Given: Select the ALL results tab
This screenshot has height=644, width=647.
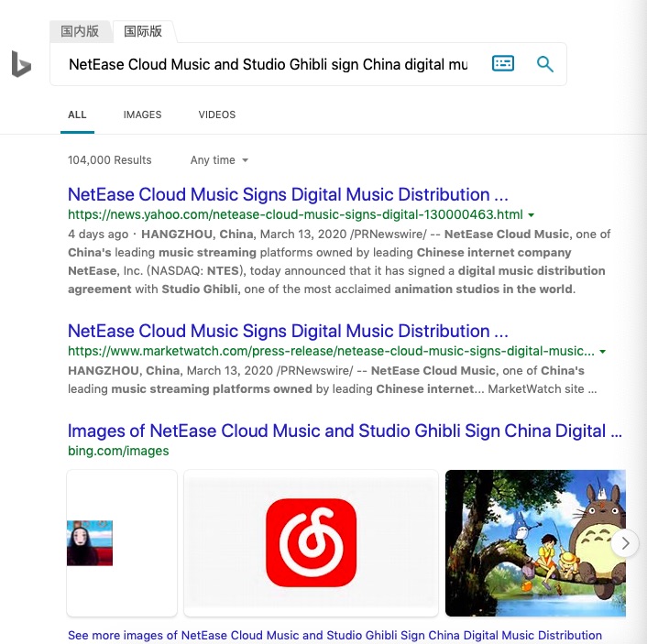Looking at the screenshot, I should tap(77, 115).
